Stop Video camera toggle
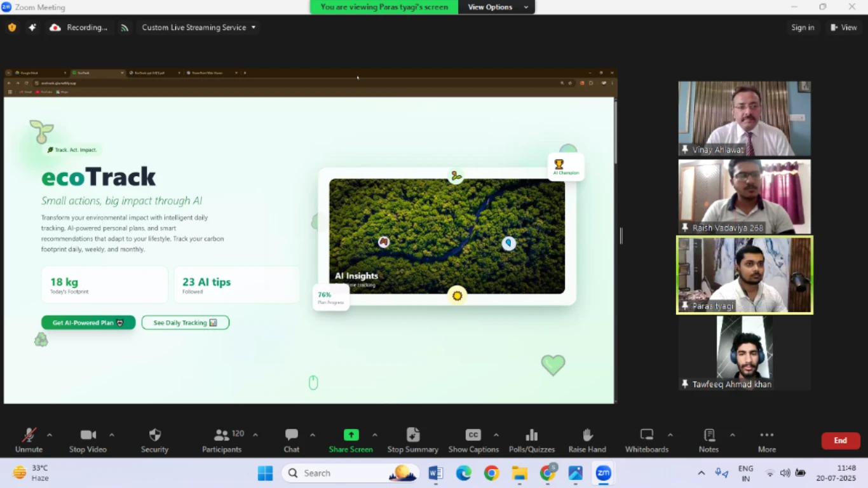 pyautogui.click(x=88, y=435)
